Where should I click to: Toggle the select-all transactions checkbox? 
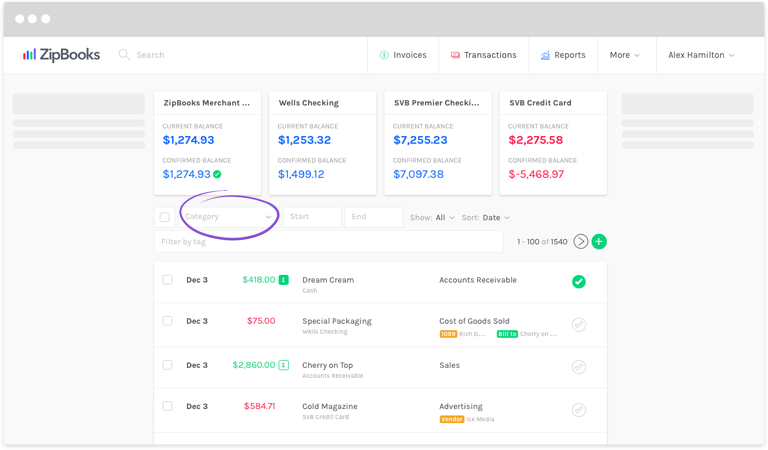tap(165, 217)
